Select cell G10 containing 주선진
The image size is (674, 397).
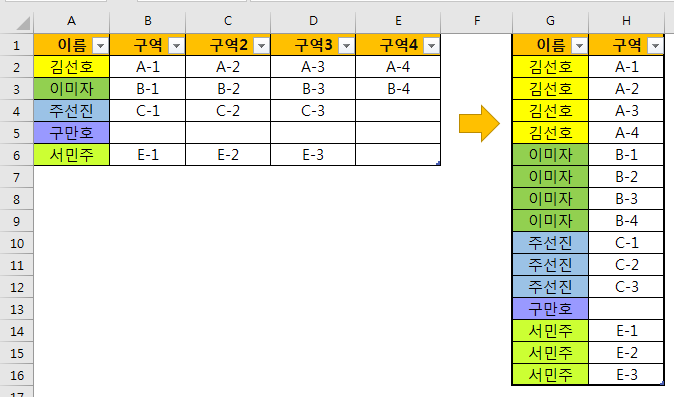550,243
